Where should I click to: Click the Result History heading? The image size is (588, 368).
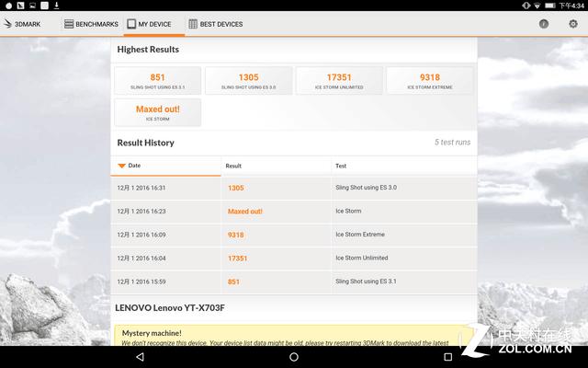(x=145, y=143)
